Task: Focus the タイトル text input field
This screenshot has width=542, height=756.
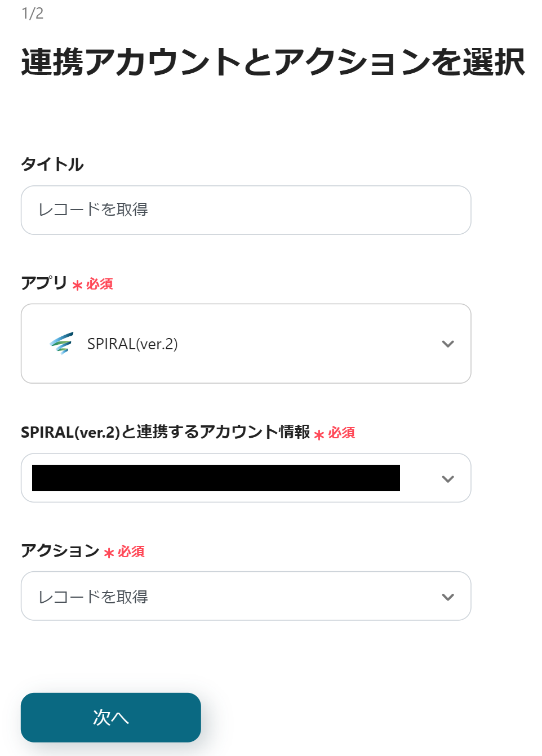Action: click(x=246, y=210)
